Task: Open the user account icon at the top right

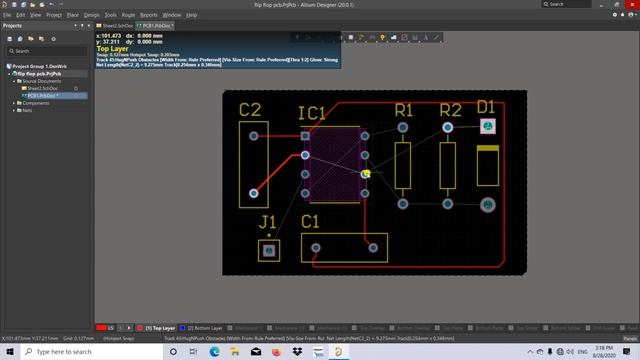Action: click(x=631, y=15)
